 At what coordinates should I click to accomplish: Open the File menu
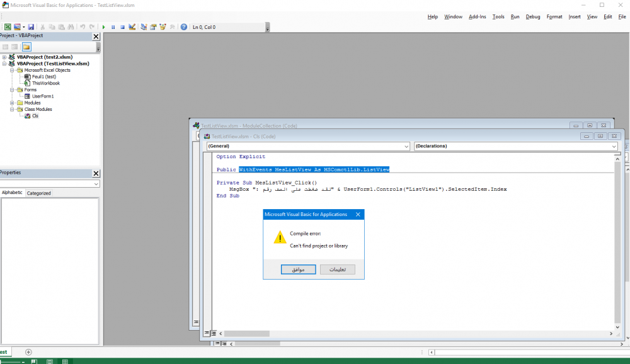(x=622, y=16)
